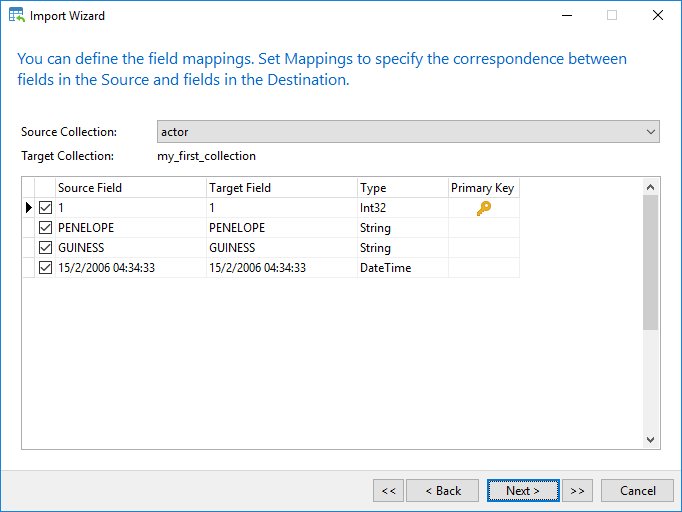682x512 pixels.
Task: Click the current row indicator arrow
Action: [x=29, y=207]
